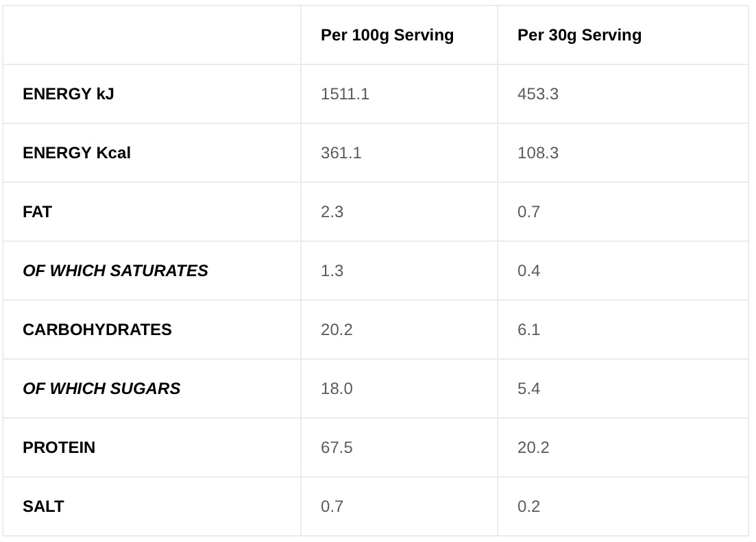Click the 18.0 sugars value

(x=337, y=389)
